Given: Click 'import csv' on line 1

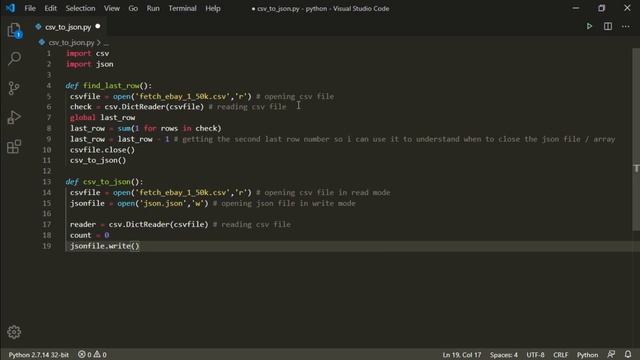Looking at the screenshot, I should pos(88,53).
